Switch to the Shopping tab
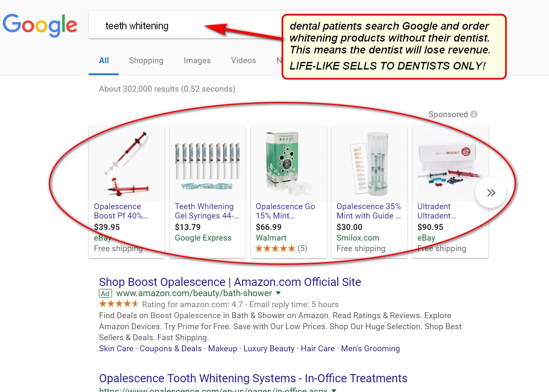 146,61
